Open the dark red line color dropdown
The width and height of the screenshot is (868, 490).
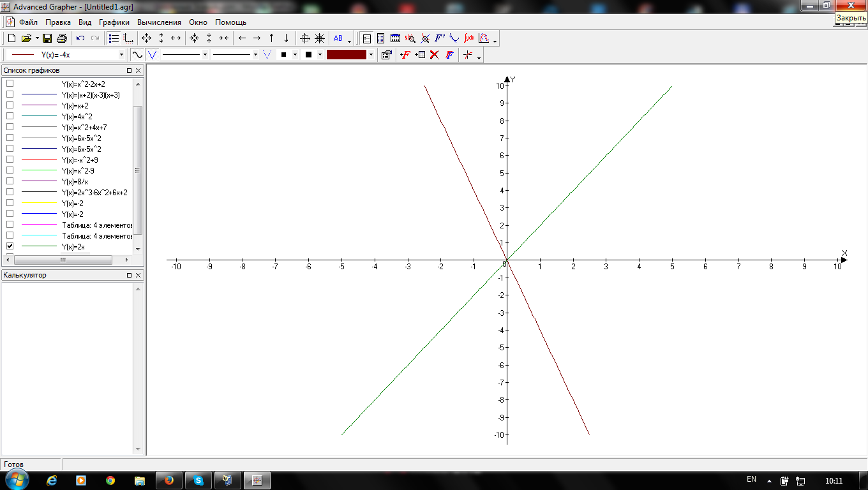371,55
